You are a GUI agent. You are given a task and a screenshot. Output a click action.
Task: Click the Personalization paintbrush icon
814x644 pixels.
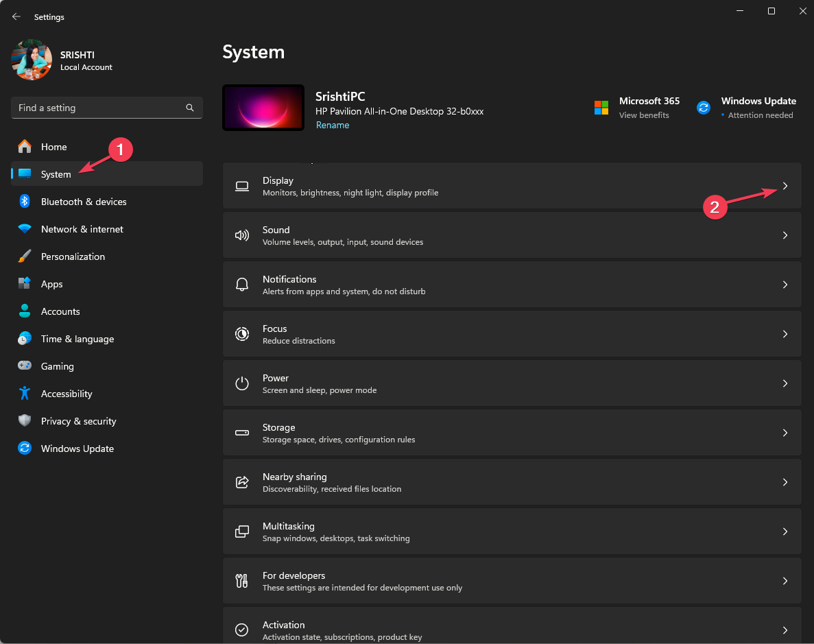click(25, 257)
